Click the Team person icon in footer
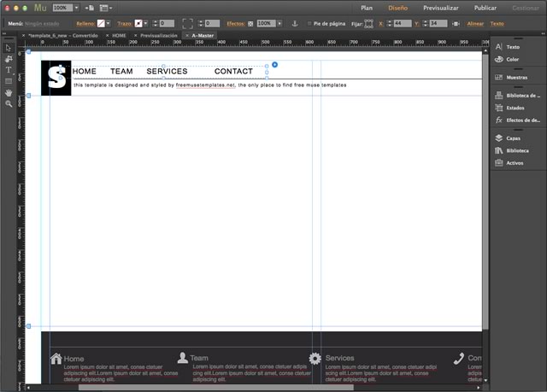Screen dimensions: 547x392 tap(182, 358)
